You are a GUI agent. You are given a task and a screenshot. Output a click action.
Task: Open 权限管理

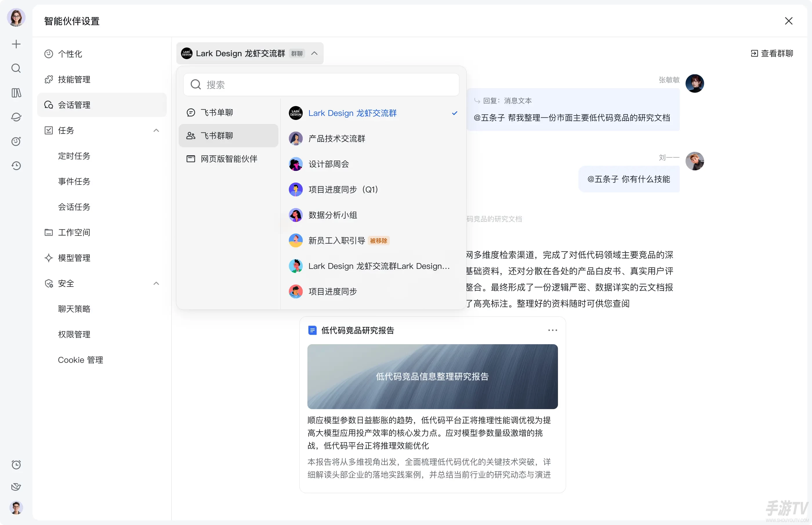[x=102, y=335]
